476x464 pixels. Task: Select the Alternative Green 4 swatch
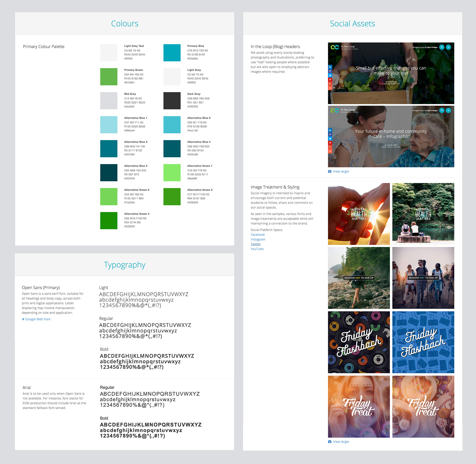109,221
